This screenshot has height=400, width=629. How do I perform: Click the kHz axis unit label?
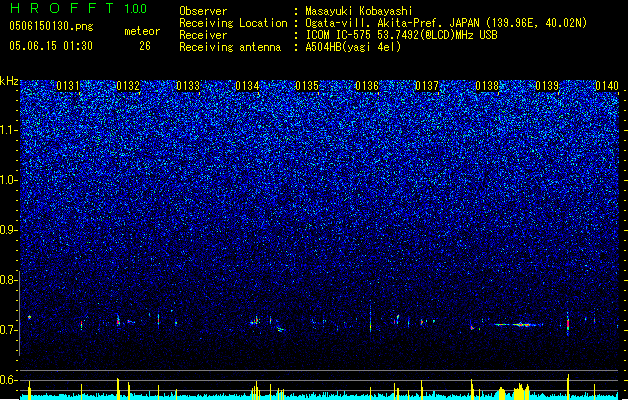pyautogui.click(x=9, y=81)
